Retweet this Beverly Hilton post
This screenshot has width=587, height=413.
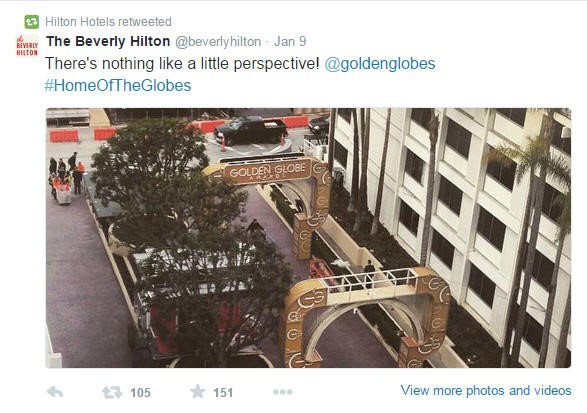point(112,392)
